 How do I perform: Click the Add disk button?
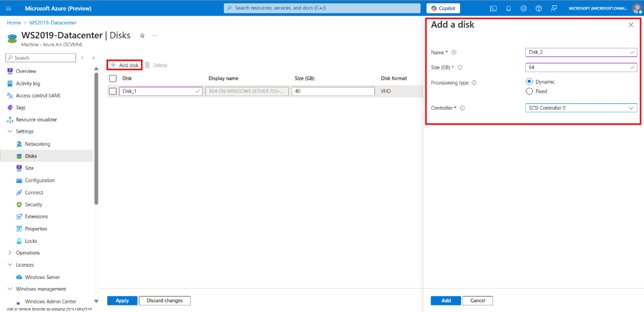[x=124, y=65]
